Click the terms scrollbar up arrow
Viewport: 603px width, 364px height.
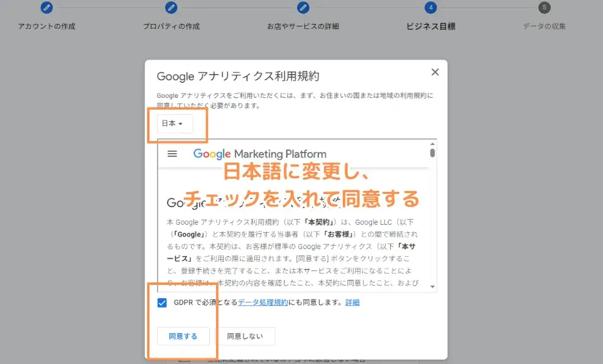click(x=432, y=144)
